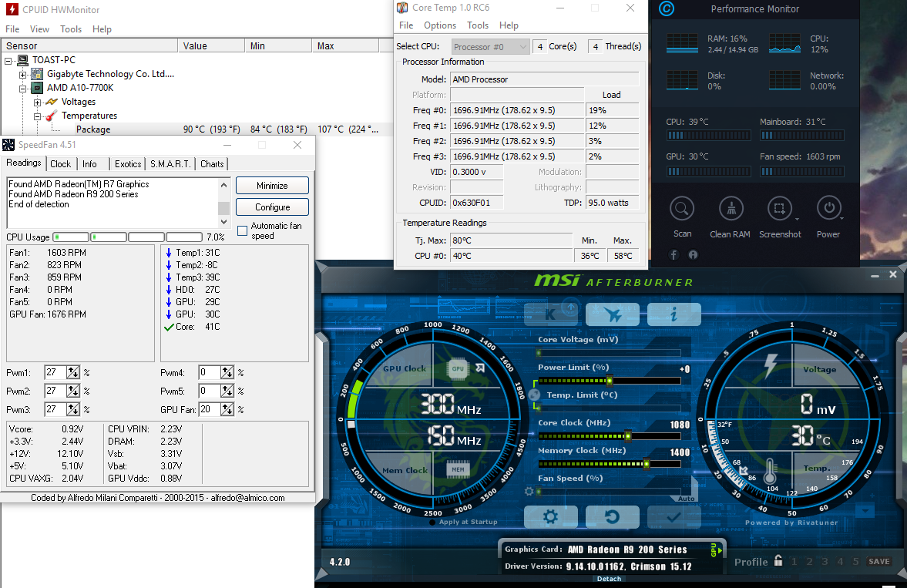Click the Clean RAM icon

[731, 209]
